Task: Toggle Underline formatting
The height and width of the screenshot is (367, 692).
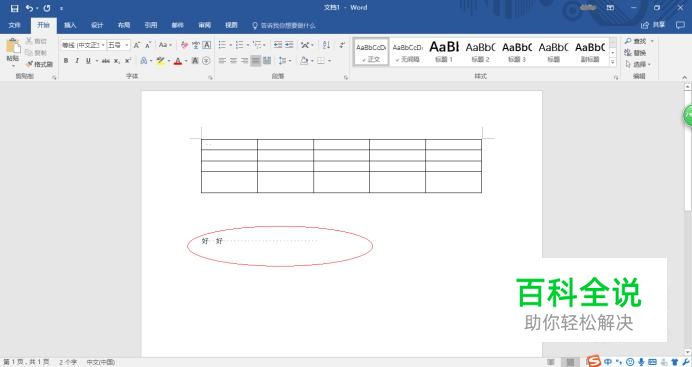Action: click(x=88, y=61)
